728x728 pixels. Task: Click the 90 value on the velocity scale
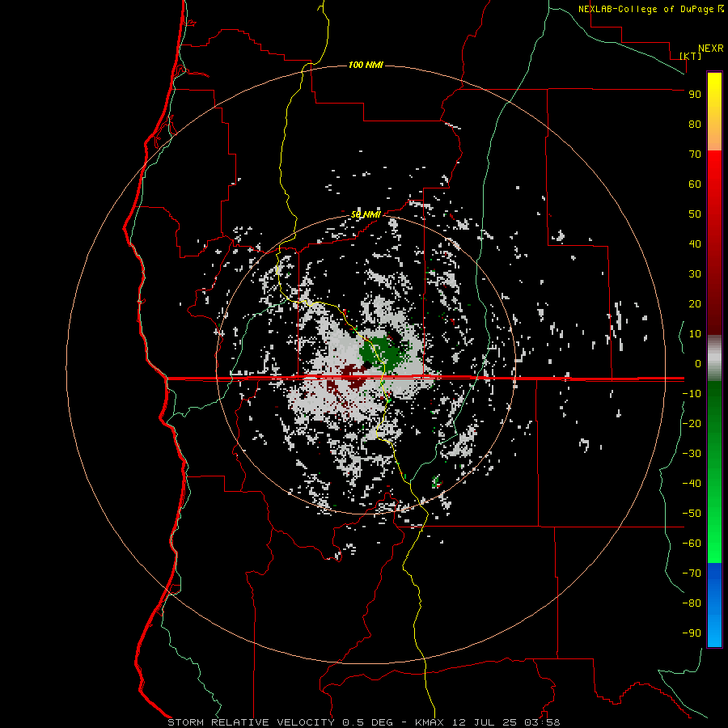pos(695,95)
